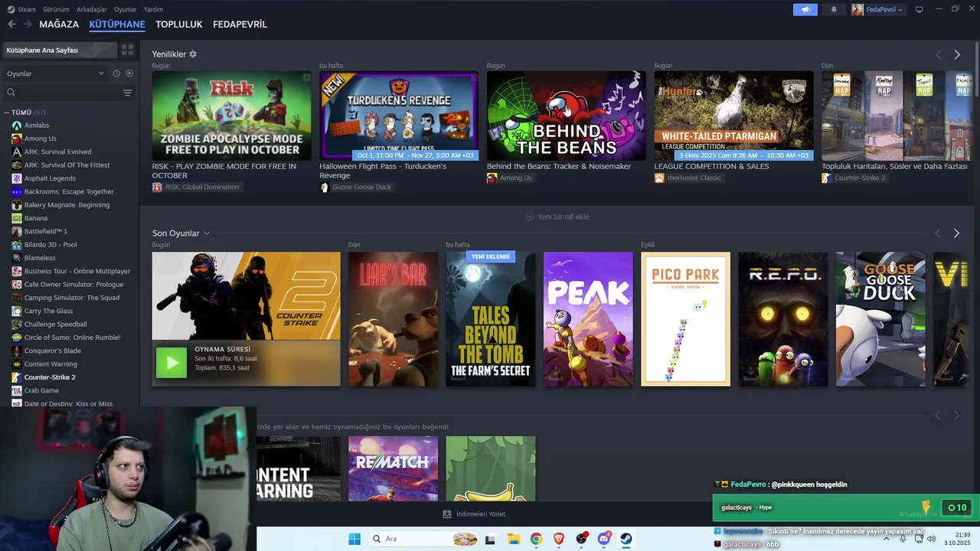Show next Yenilikler news with right arrow
Screen dimensions: 980x551
click(x=956, y=54)
